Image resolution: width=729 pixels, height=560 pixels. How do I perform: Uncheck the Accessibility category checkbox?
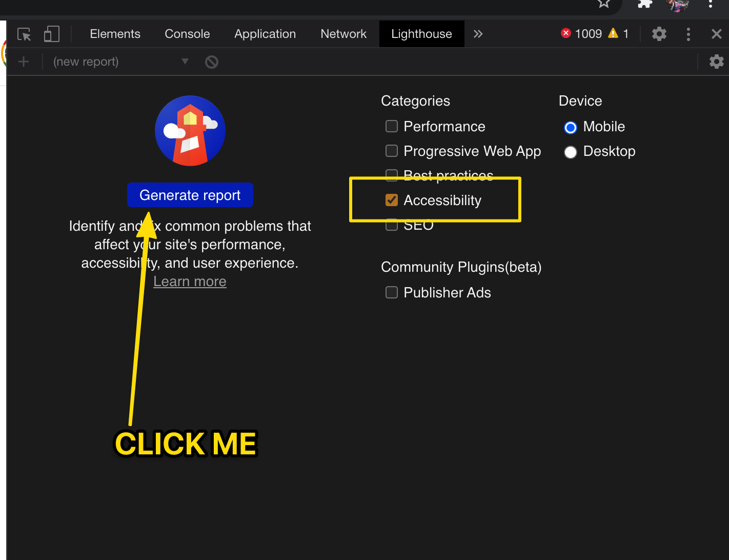(x=392, y=200)
